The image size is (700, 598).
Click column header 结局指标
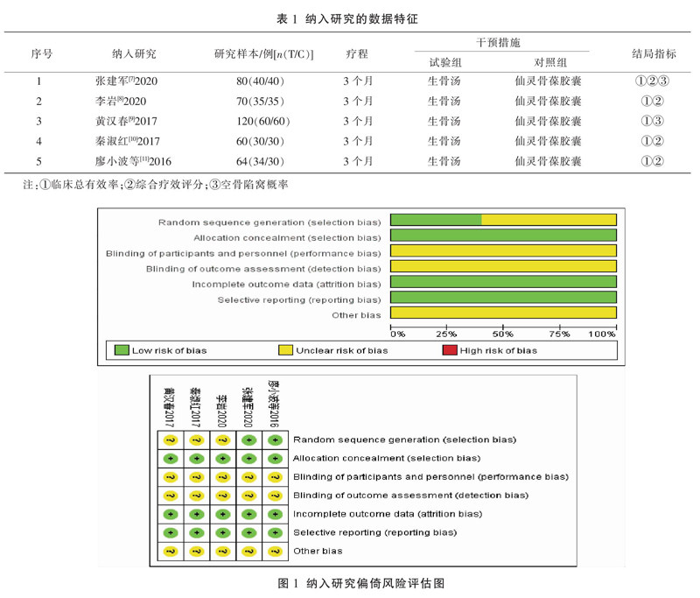(x=654, y=54)
